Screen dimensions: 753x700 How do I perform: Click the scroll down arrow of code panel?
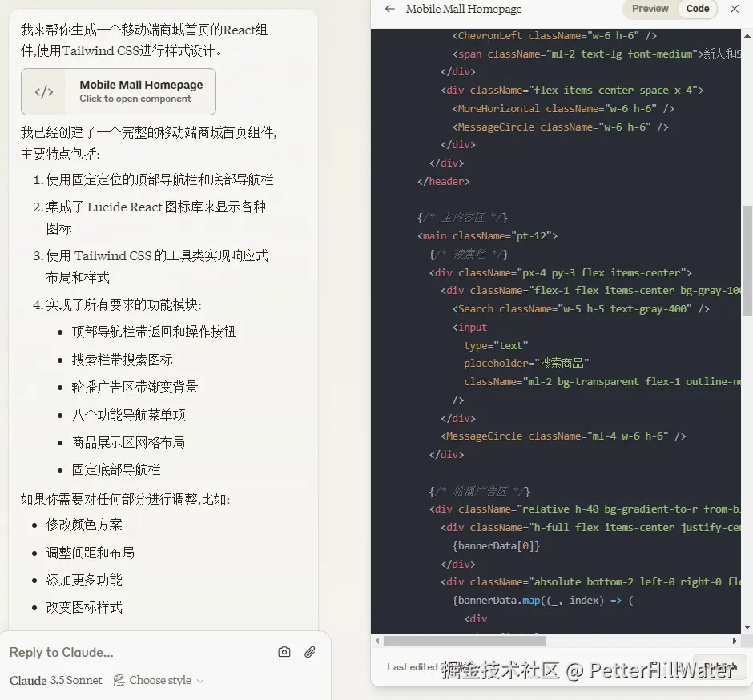click(747, 627)
